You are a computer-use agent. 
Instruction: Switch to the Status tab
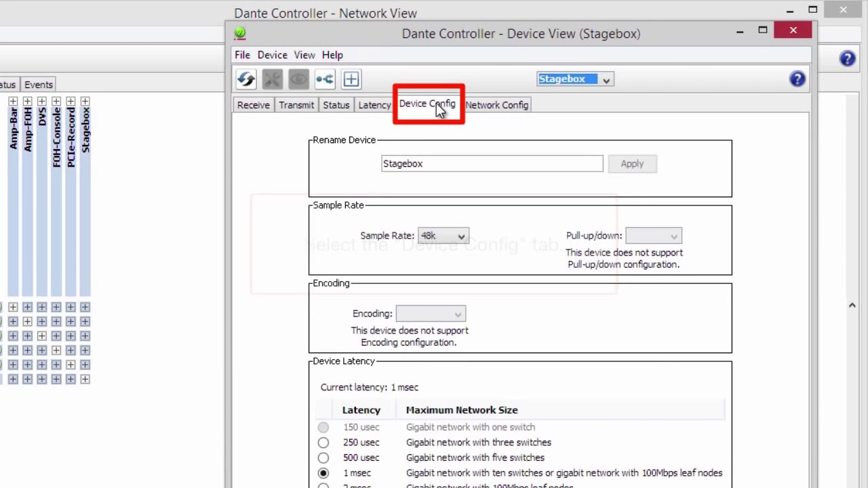tap(336, 105)
